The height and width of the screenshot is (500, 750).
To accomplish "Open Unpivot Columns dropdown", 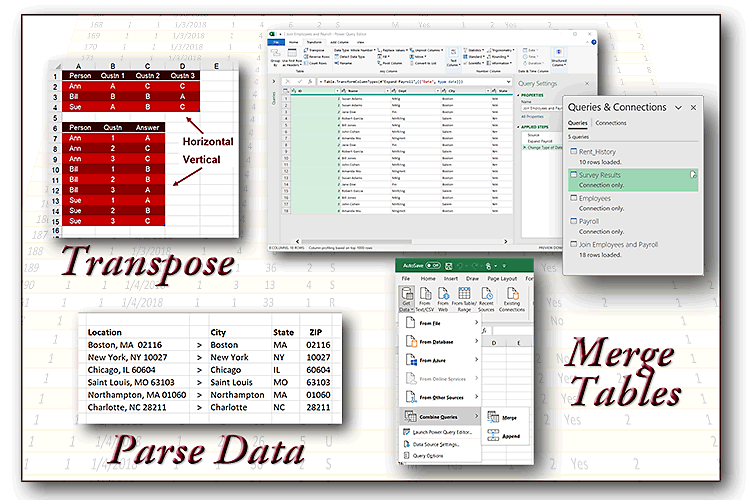I will [426, 50].
